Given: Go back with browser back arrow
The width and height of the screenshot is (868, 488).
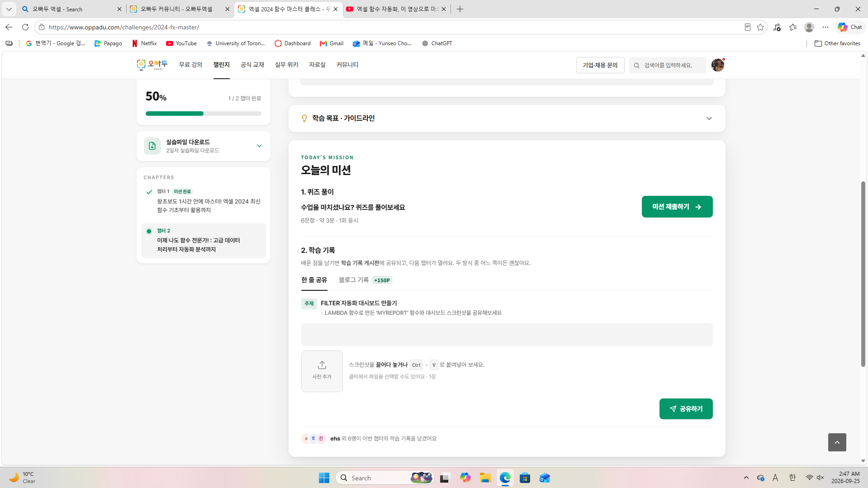Looking at the screenshot, I should (x=9, y=27).
